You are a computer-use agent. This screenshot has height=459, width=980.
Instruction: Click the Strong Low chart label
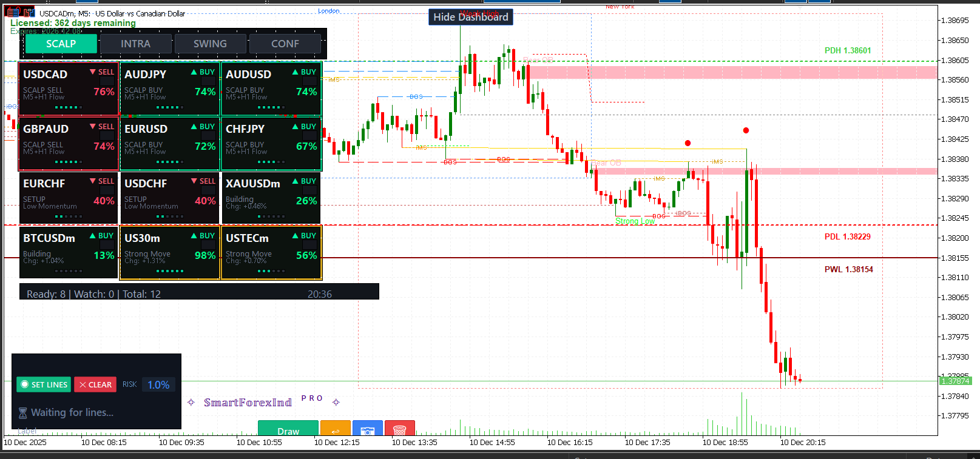tap(635, 221)
